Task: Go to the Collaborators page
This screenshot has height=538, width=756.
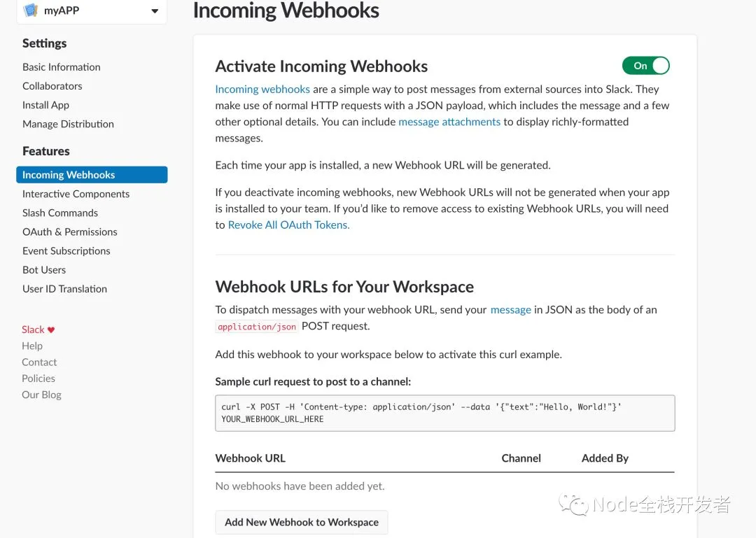Action: [52, 86]
